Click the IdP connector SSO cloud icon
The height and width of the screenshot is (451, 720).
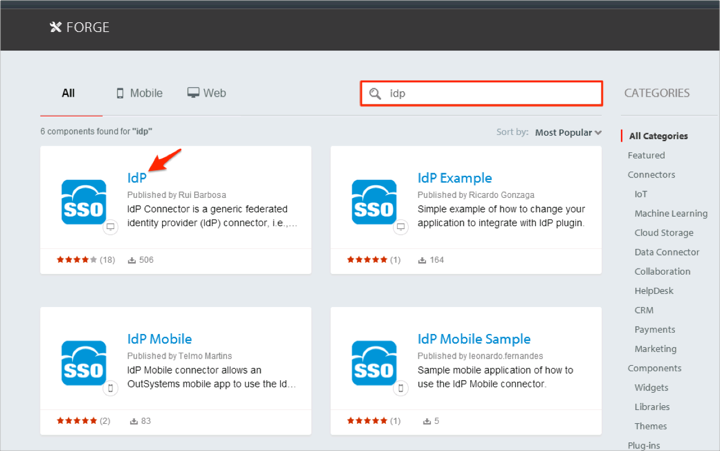coord(83,202)
